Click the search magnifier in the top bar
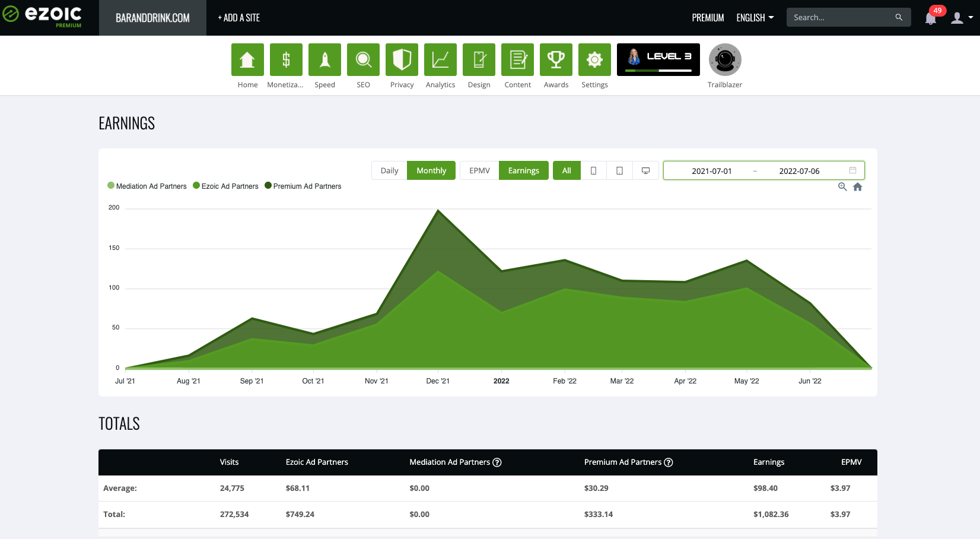 [899, 17]
